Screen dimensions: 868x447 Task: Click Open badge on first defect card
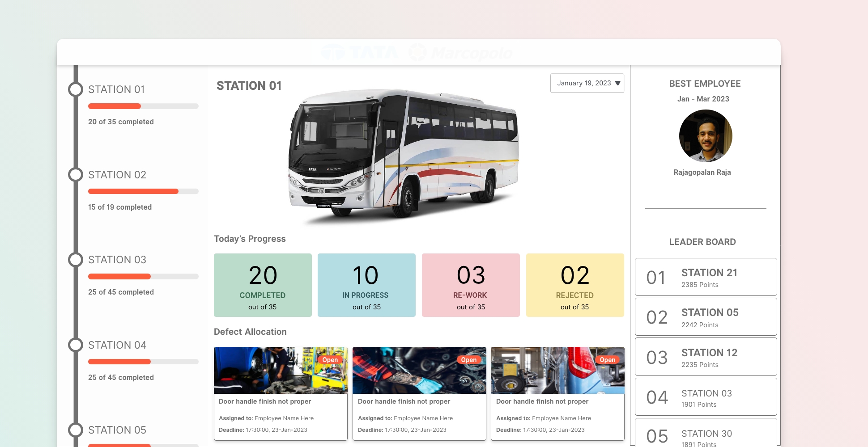coord(330,360)
